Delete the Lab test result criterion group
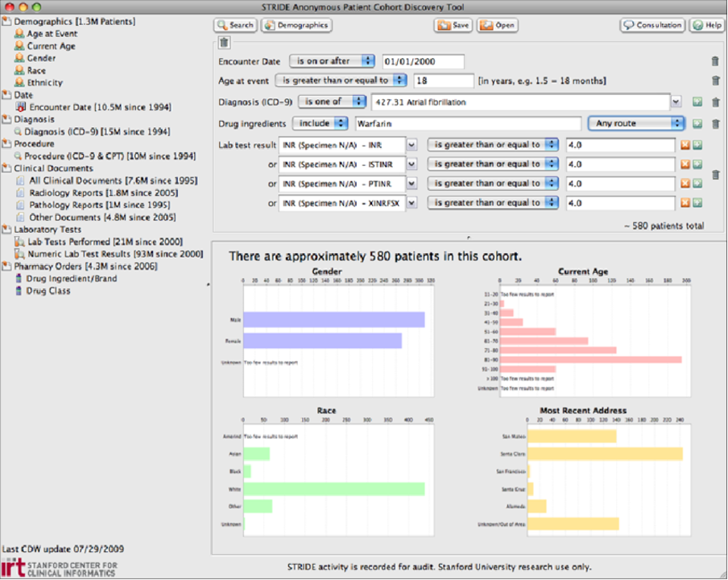Image resolution: width=728 pixels, height=580 pixels. coord(715,175)
